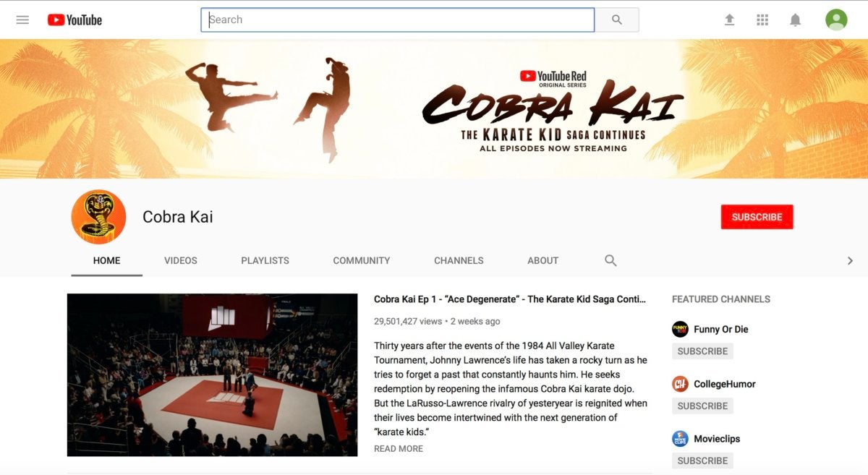Viewport: 868px width, 475px height.
Task: Switch to the Videos tab
Action: [x=181, y=261]
